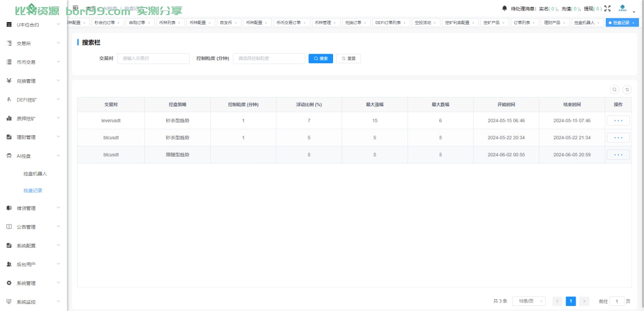The height and width of the screenshot is (311, 644).
Task: Click the DEFI挖矿 sidebar icon
Action: (9, 99)
